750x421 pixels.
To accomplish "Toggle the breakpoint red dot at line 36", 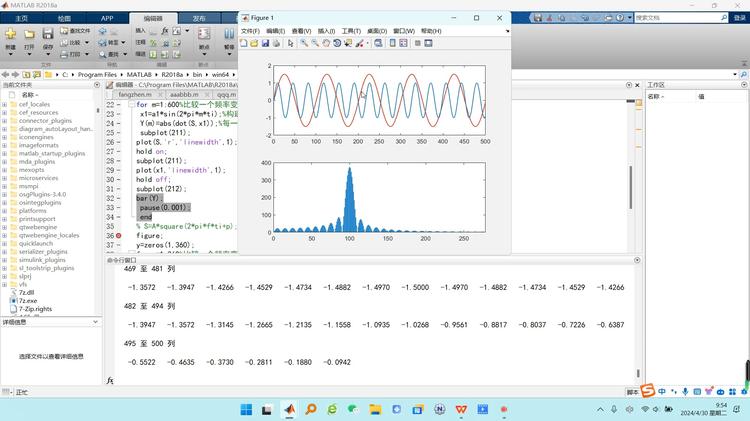I will click(119, 236).
